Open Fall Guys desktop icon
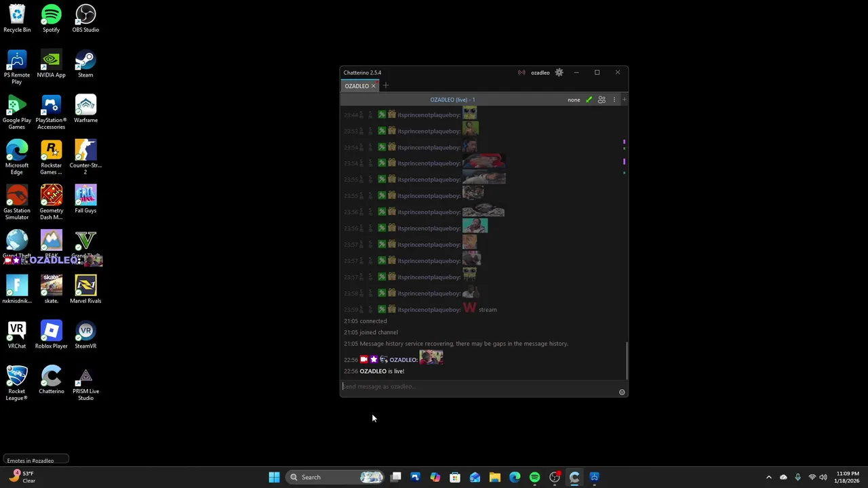Image resolution: width=868 pixels, height=488 pixels. click(x=85, y=199)
